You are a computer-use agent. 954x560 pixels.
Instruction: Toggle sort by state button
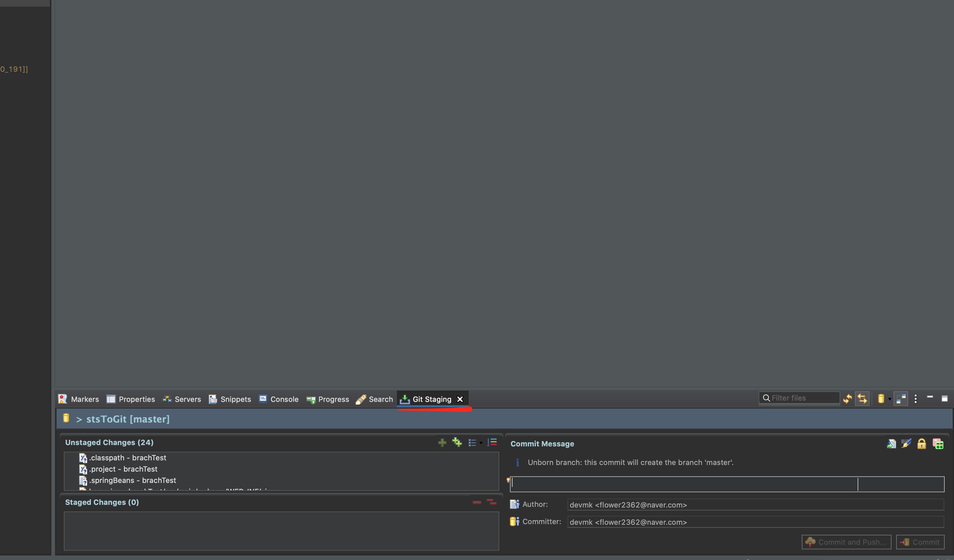[x=492, y=442]
